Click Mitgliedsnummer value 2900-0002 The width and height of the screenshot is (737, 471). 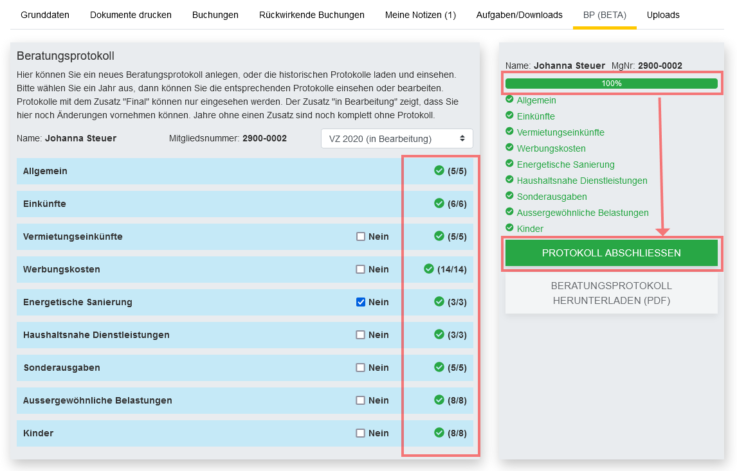[265, 138]
